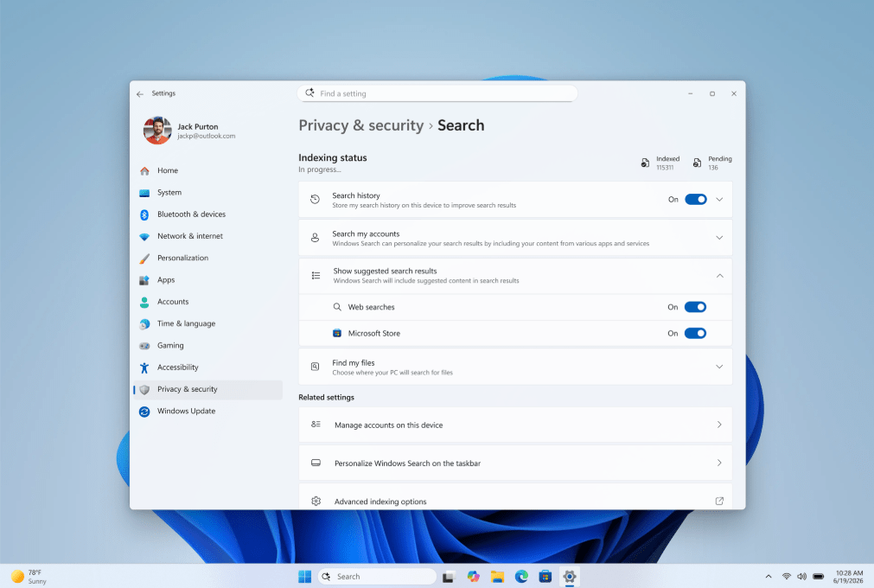Open Home in the sidebar

[207, 170]
